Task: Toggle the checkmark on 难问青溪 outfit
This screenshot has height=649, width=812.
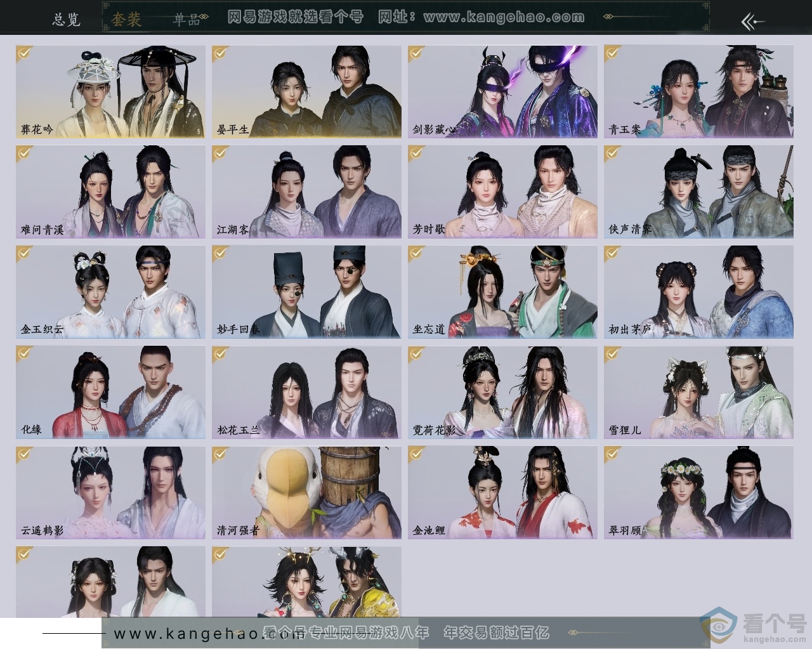Action: 25,154
